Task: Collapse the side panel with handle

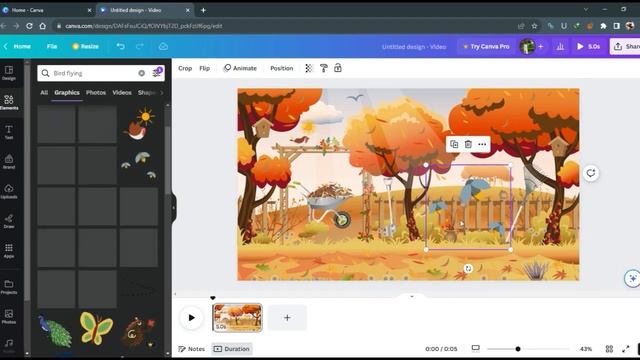Action: [x=173, y=208]
